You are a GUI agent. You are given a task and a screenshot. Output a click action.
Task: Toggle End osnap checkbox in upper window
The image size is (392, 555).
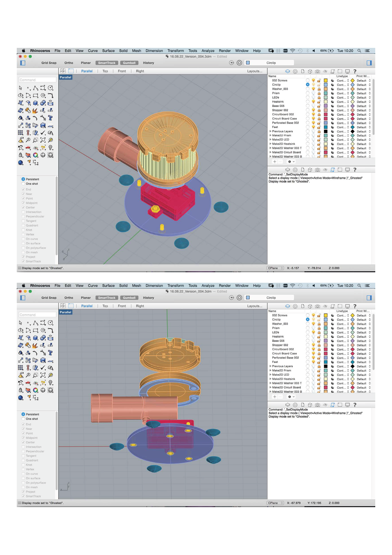click(x=23, y=189)
